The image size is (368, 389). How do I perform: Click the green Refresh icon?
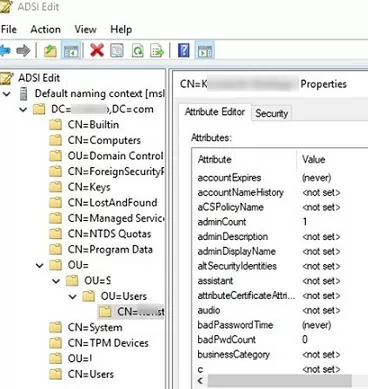tap(137, 51)
